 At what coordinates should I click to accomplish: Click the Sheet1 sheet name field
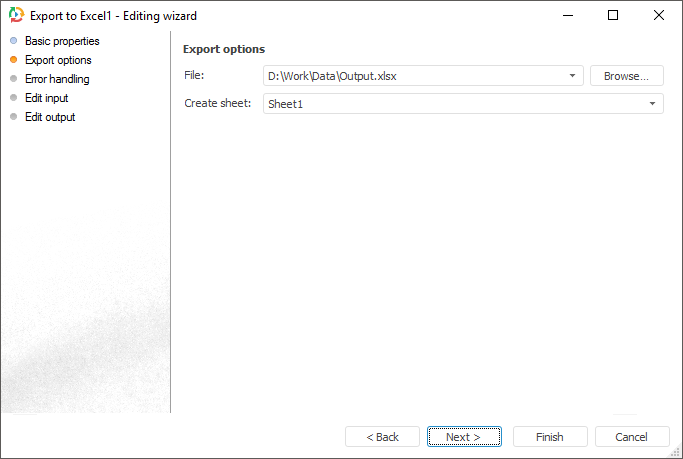pos(450,104)
